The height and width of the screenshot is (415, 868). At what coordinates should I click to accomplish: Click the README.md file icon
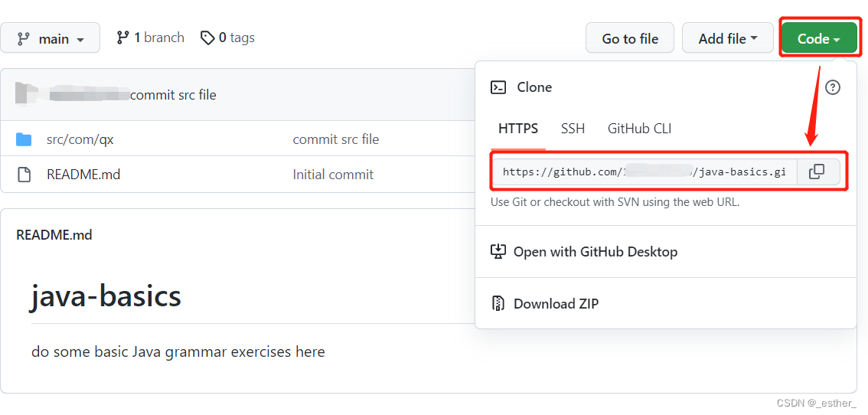tap(24, 175)
